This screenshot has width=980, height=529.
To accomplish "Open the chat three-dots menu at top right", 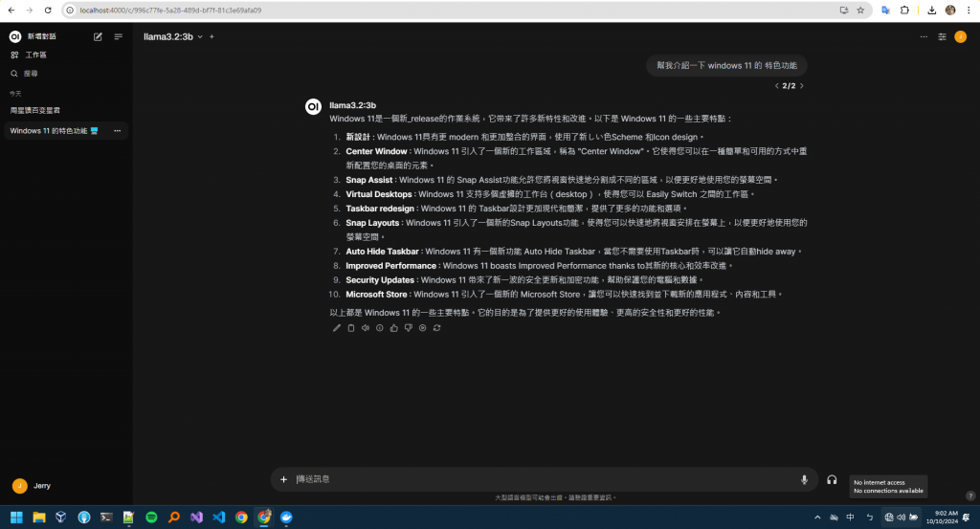I will click(x=924, y=37).
